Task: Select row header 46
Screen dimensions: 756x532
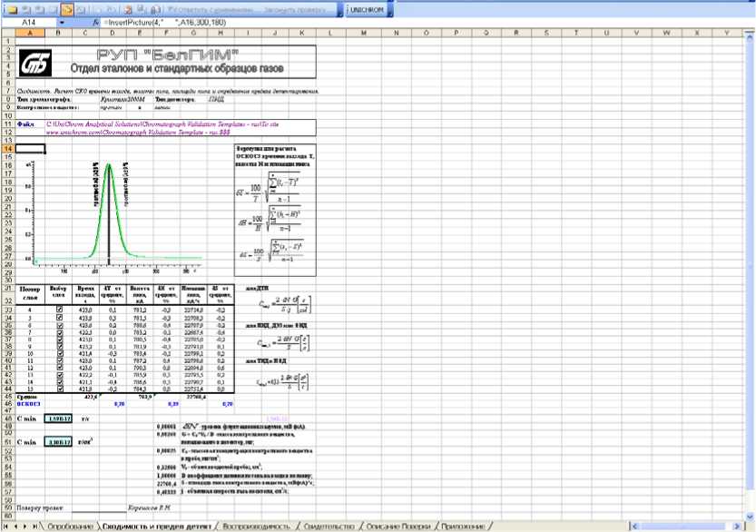Action: [x=8, y=404]
